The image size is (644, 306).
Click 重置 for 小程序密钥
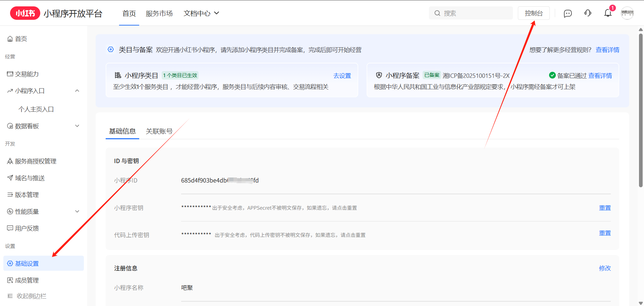[x=605, y=208]
